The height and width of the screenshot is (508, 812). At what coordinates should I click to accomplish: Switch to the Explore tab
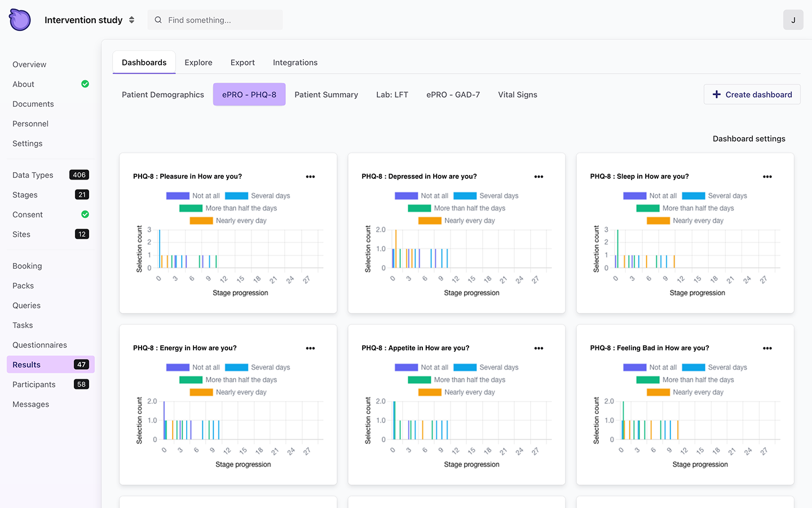[198, 63]
